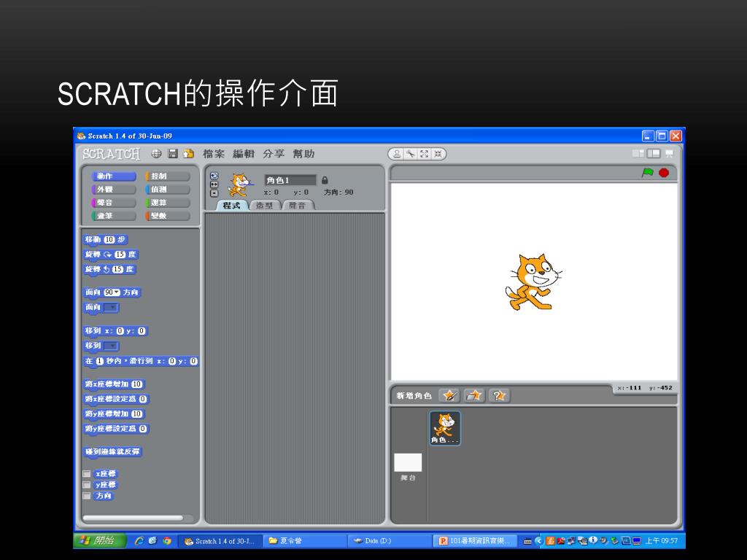Toggle the 方向 stage monitor checkbox

point(87,496)
